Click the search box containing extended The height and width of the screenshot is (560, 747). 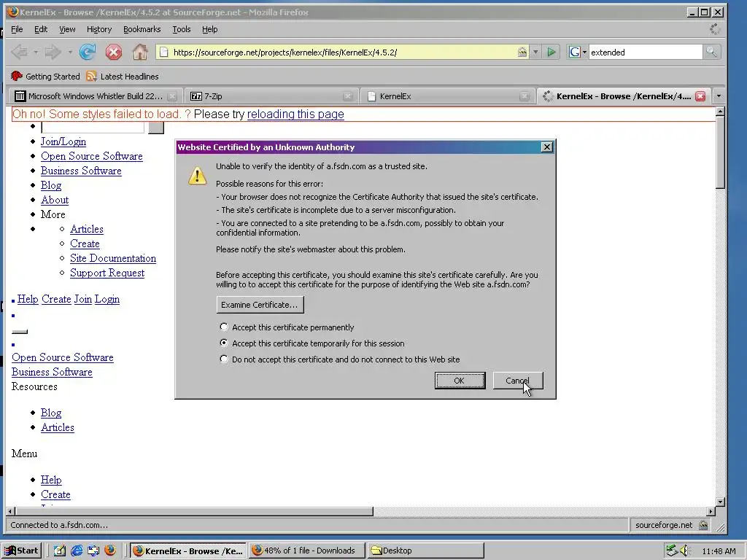[x=645, y=52]
